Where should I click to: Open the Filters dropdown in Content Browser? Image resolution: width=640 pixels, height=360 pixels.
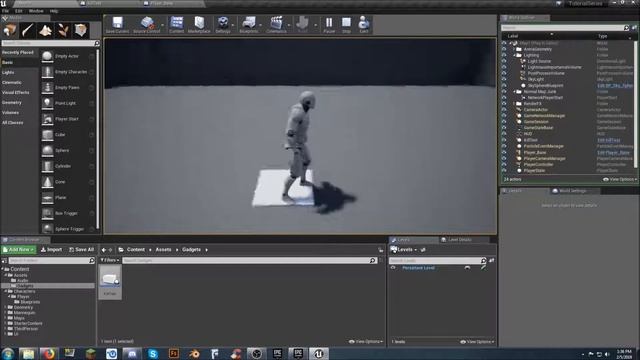110,260
